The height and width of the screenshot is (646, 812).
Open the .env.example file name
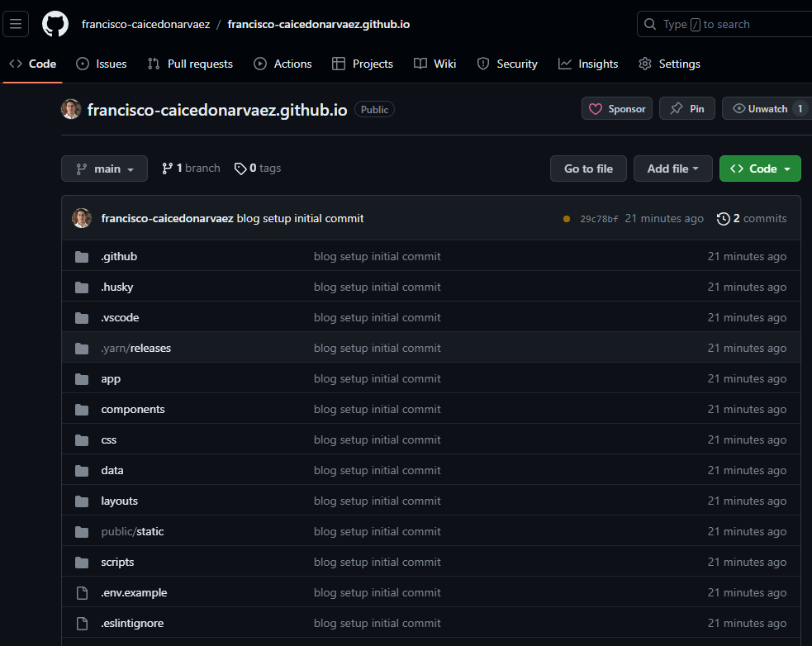pyautogui.click(x=134, y=592)
